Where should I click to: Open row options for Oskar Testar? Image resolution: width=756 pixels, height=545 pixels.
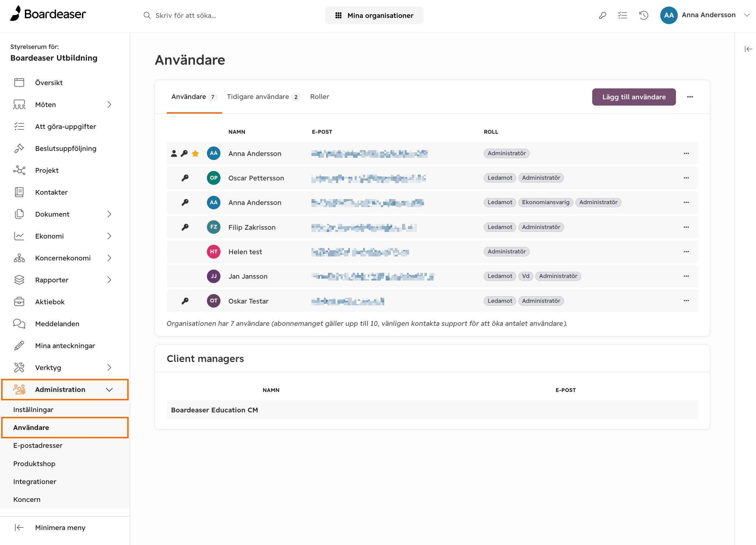[686, 301]
